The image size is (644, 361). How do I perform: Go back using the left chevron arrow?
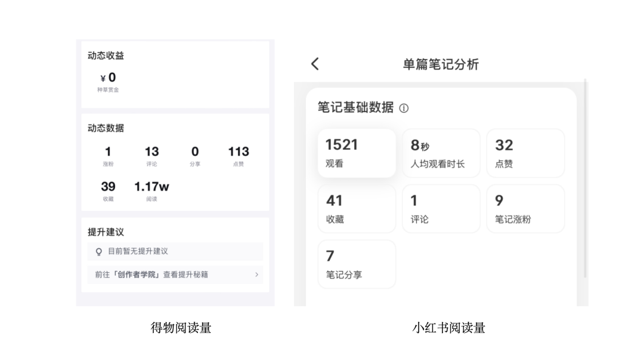(315, 64)
